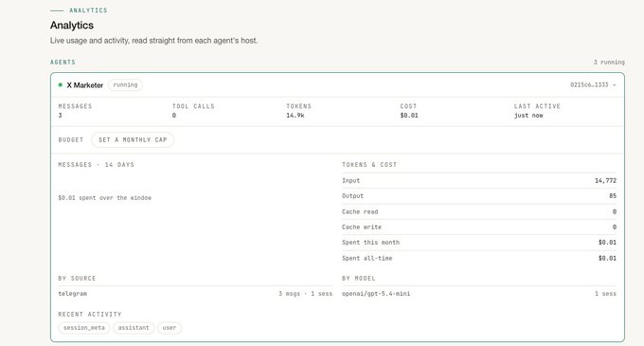Viewport: 644px width, 346px height.
Task: Click the Cache write row label
Action: click(x=362, y=228)
